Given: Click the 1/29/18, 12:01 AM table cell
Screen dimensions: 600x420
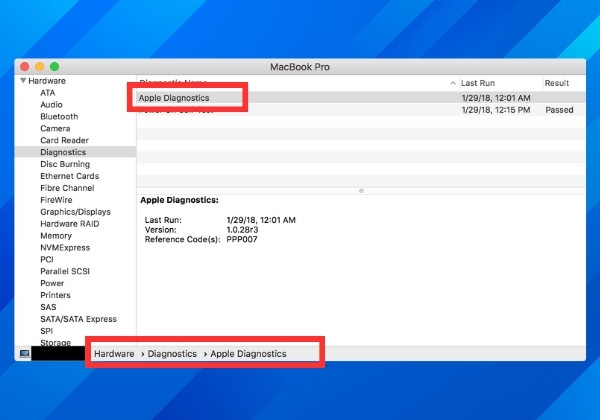Looking at the screenshot, I should (x=496, y=98).
